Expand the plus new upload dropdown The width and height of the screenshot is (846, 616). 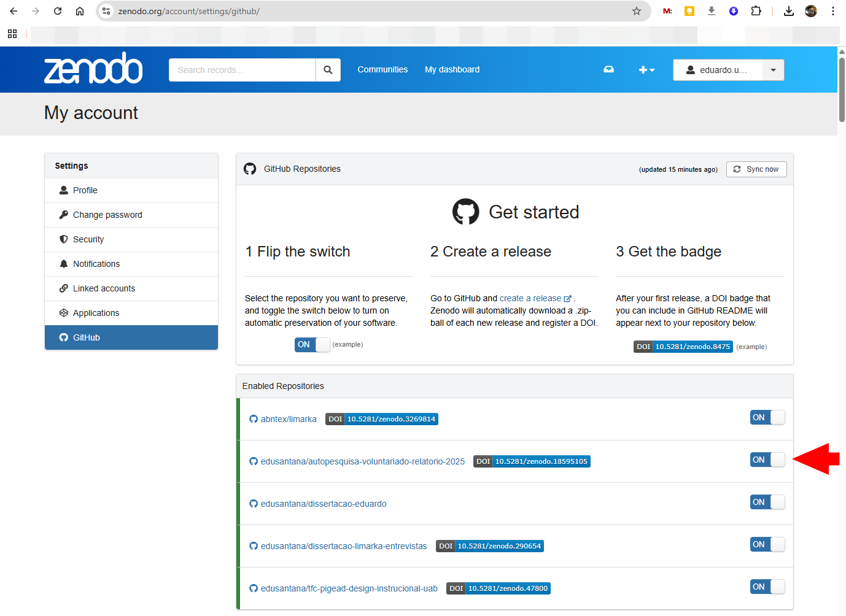click(x=646, y=70)
